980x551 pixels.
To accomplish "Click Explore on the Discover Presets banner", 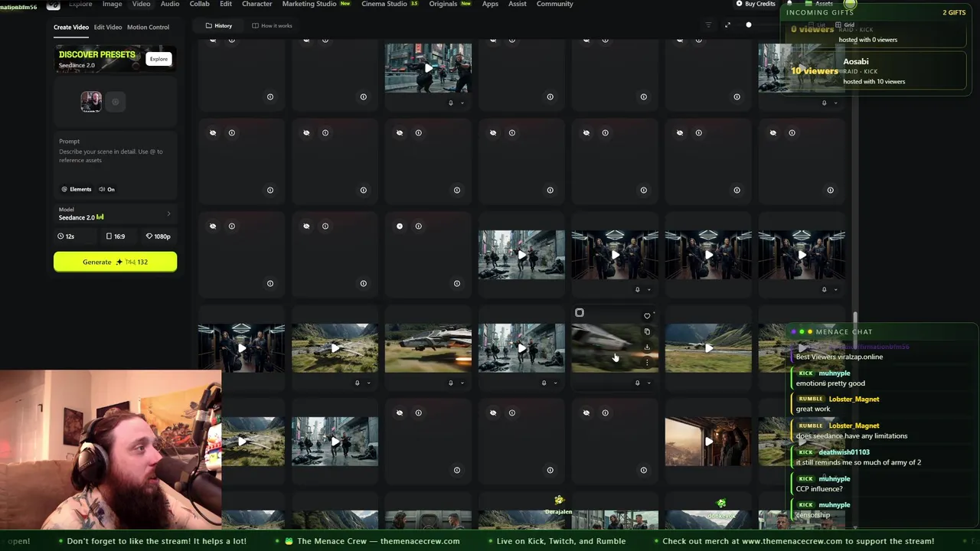I will coord(158,59).
